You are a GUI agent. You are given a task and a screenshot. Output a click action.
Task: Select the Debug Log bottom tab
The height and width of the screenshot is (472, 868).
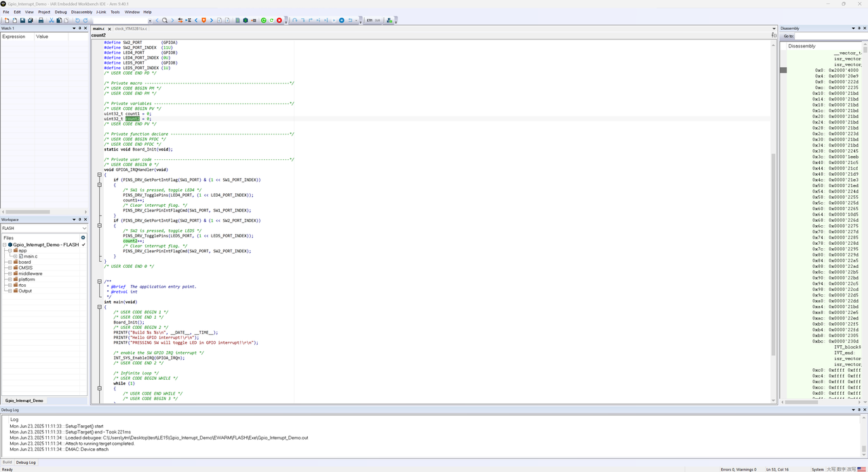click(x=26, y=463)
